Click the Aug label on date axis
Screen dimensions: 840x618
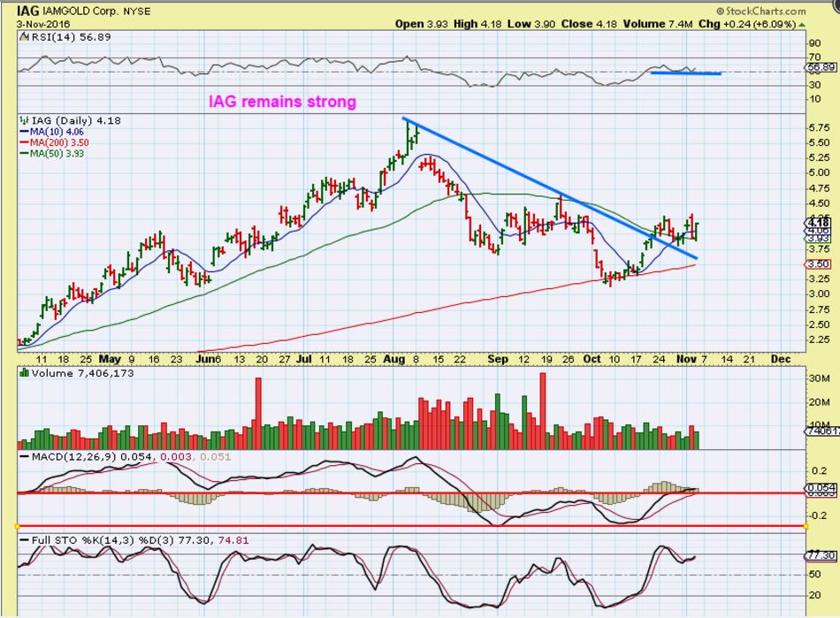(x=393, y=359)
